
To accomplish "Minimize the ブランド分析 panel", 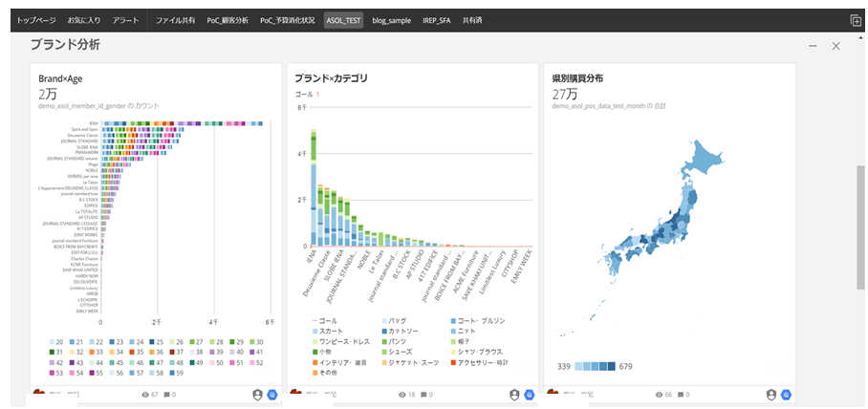I will [813, 46].
